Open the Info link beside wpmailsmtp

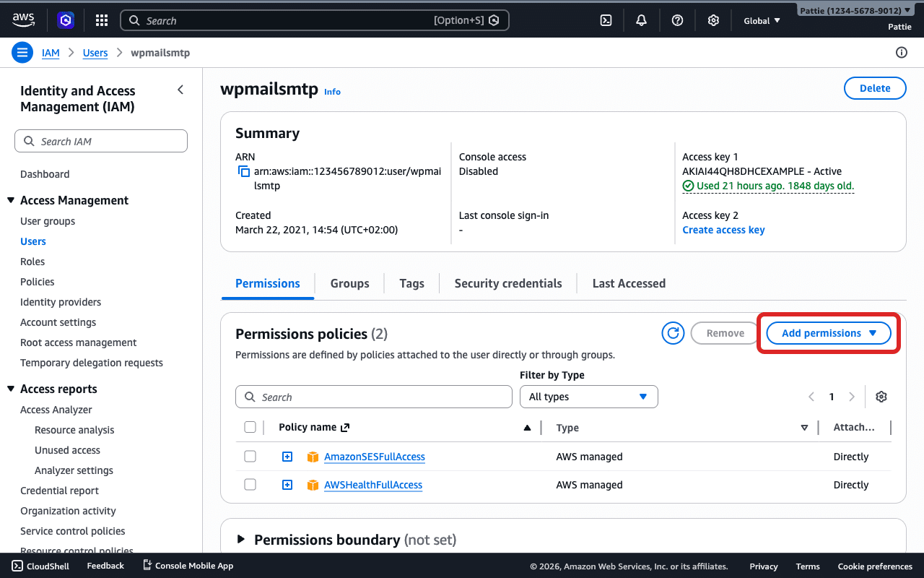(x=332, y=92)
